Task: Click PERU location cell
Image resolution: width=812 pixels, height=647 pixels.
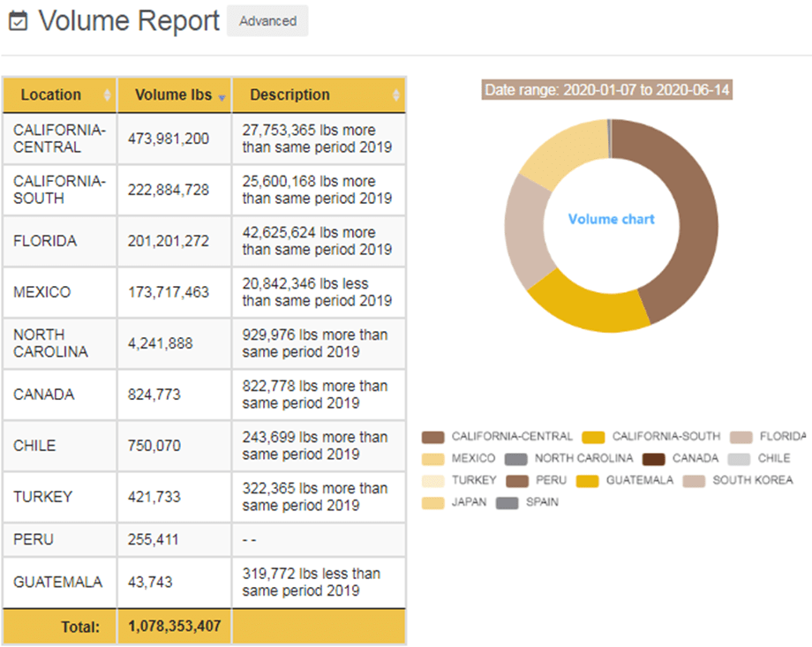Action: [59, 540]
